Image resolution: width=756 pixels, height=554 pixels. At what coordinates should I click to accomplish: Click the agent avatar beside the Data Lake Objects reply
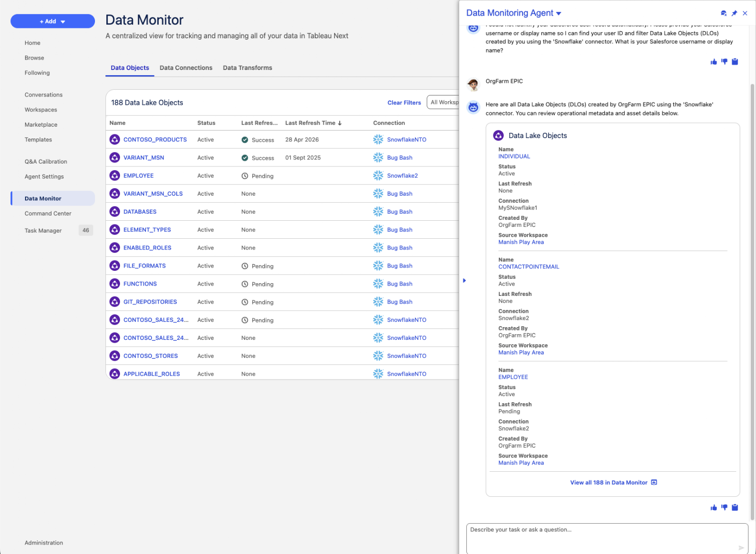coord(473,107)
